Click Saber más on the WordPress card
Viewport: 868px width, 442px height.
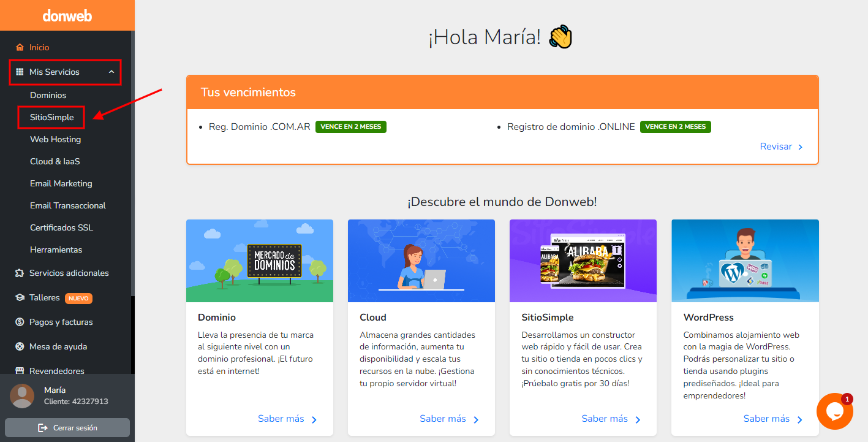[x=766, y=419]
